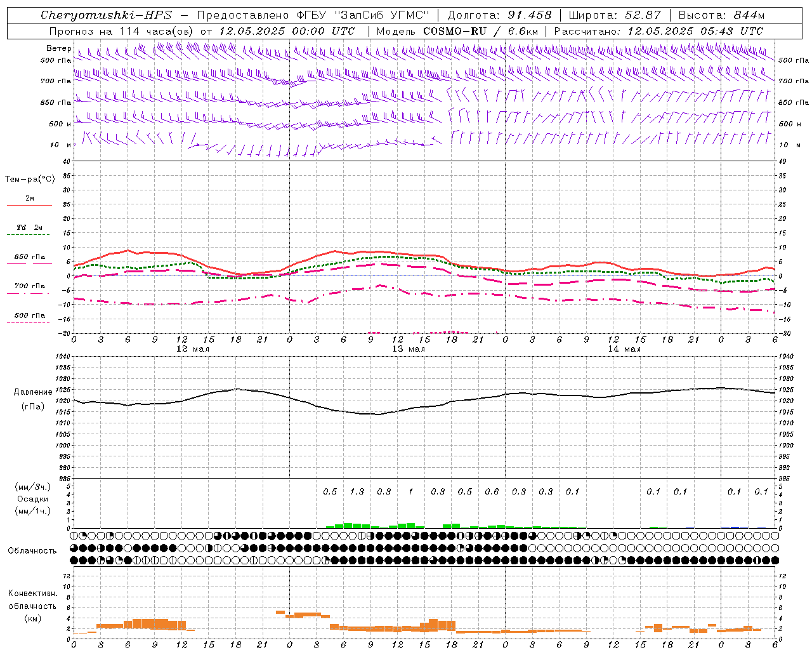The height and width of the screenshot is (650, 812).
Task: Click the 850 гПа temperature legend entry
Action: tap(30, 257)
